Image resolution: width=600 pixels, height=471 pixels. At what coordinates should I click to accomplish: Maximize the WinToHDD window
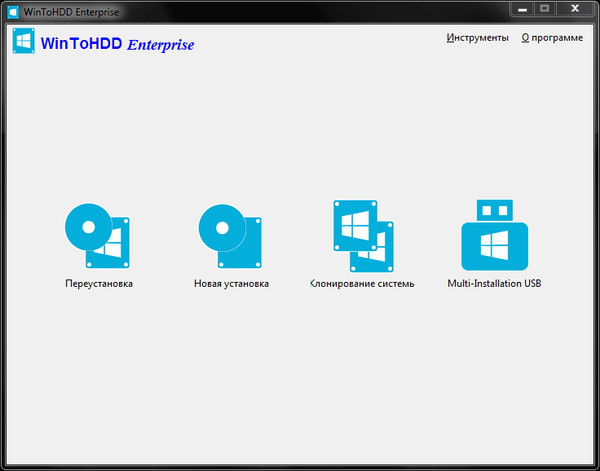pyautogui.click(x=545, y=7)
